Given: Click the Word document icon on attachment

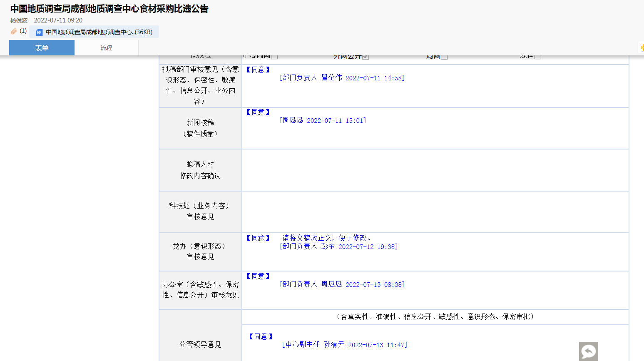Looking at the screenshot, I should click(39, 32).
